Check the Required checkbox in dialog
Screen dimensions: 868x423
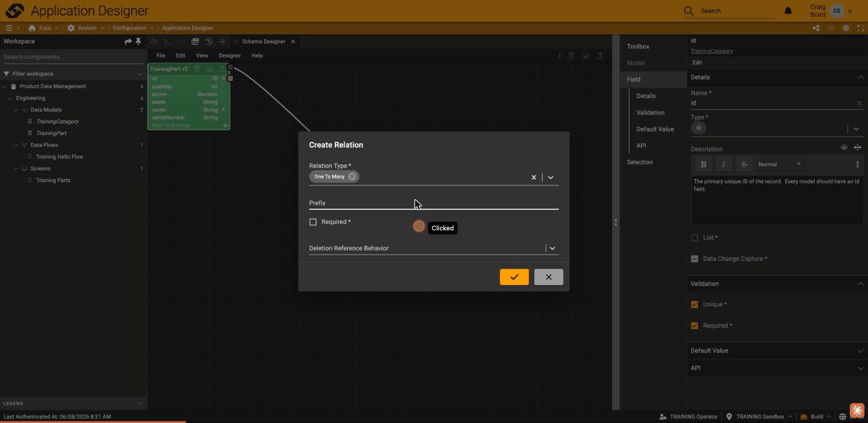(313, 222)
